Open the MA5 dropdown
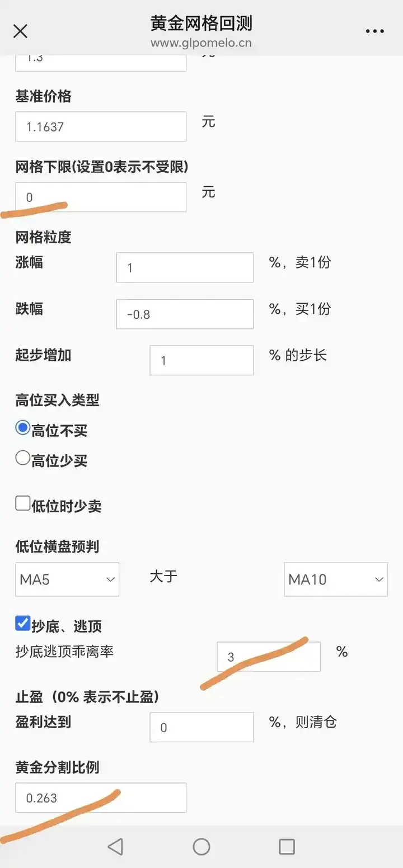The width and height of the screenshot is (403, 868). (x=67, y=579)
